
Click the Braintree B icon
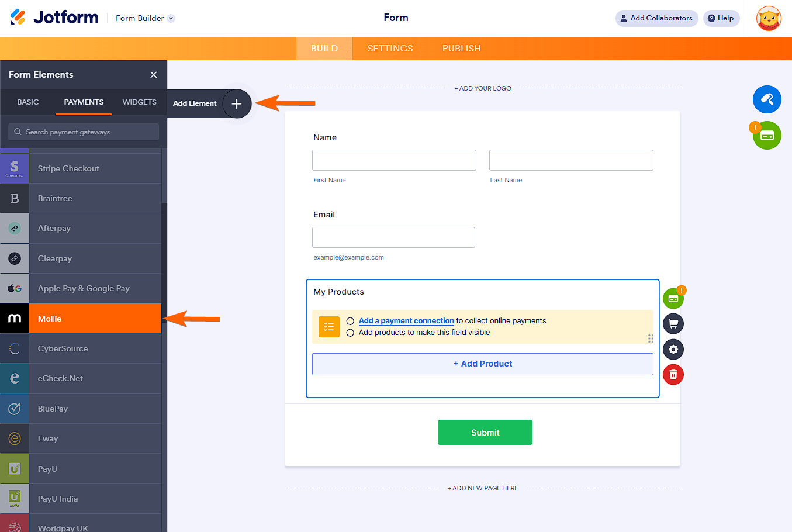pos(15,199)
